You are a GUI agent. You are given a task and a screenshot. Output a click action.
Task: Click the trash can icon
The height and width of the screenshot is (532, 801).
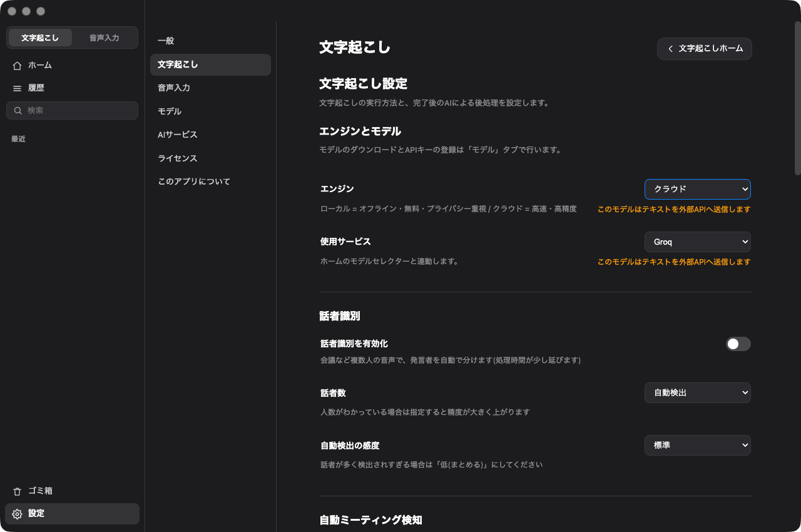coord(17,491)
